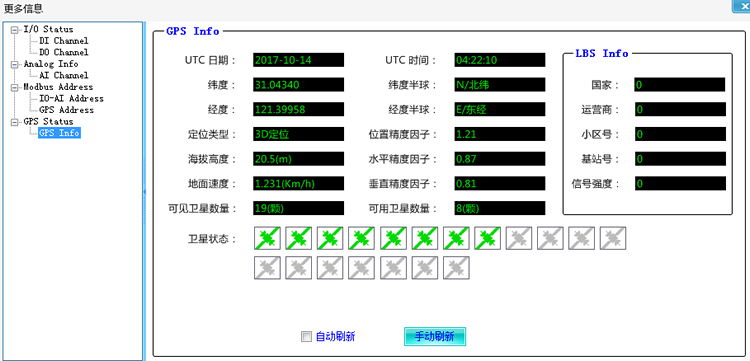
Task: Select the highlighted GPS Info tree item
Action: (x=59, y=133)
